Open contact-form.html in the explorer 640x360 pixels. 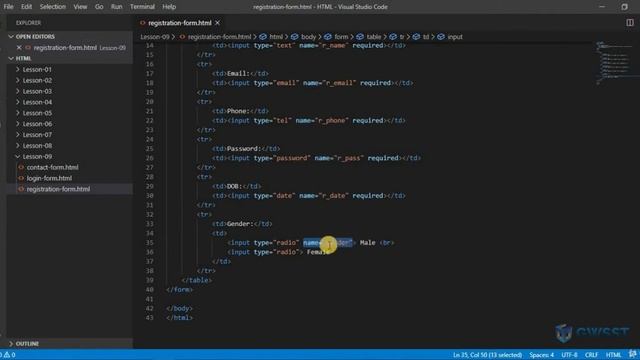tap(53, 167)
